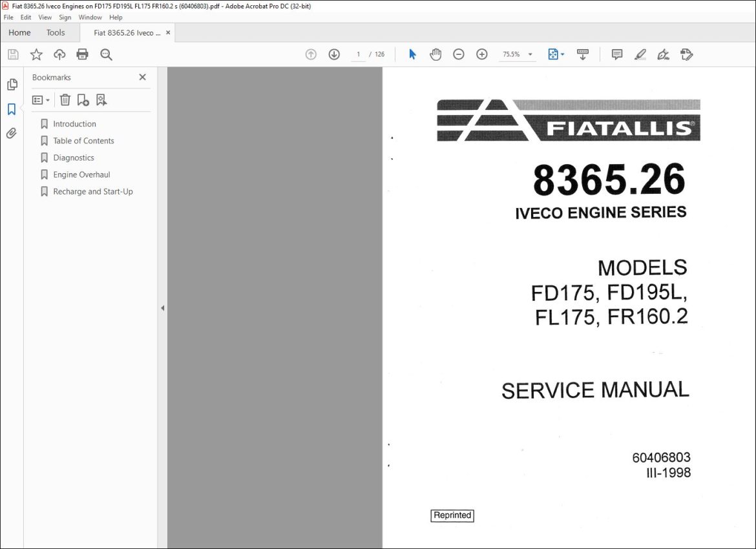Switch to the Home tab
756x549 pixels.
19,33
